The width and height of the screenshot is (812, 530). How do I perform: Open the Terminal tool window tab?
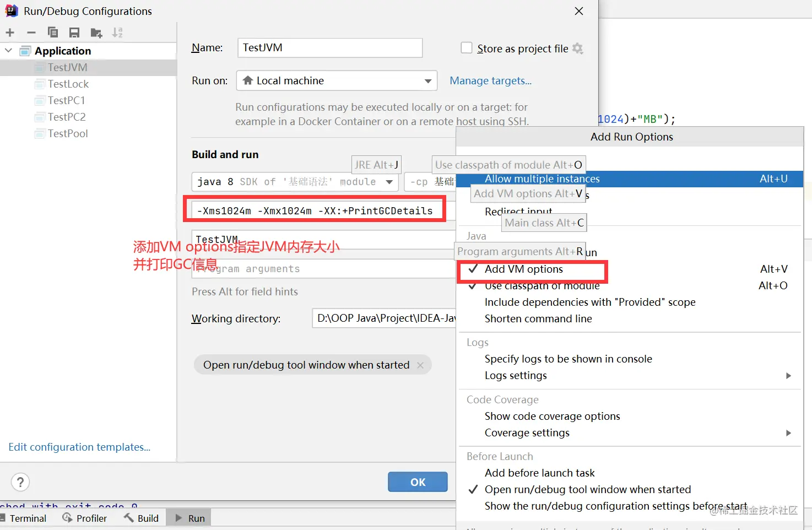click(24, 518)
